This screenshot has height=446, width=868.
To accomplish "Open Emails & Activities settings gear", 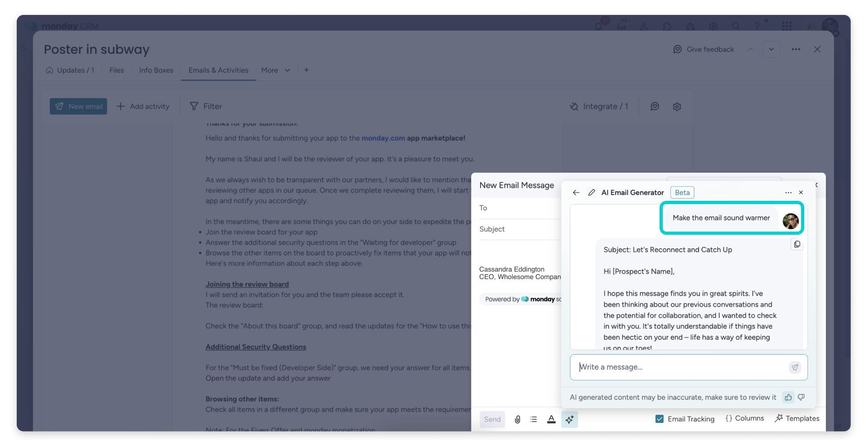I will point(677,106).
